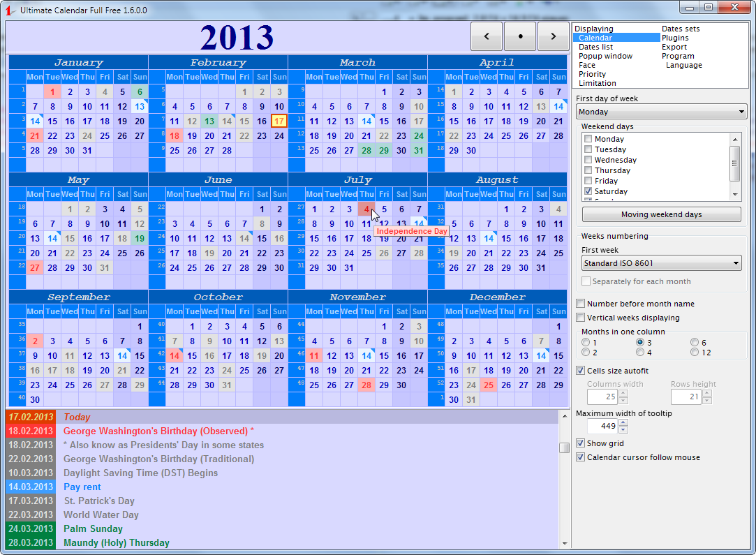Open the Plugins section
Screen dimensions: 756x555
coord(675,38)
